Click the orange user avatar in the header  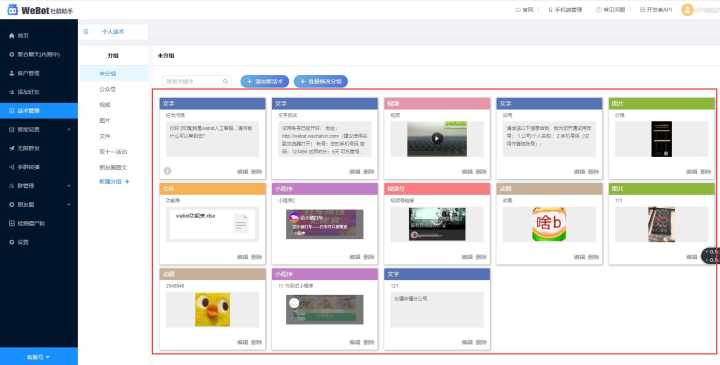click(687, 10)
